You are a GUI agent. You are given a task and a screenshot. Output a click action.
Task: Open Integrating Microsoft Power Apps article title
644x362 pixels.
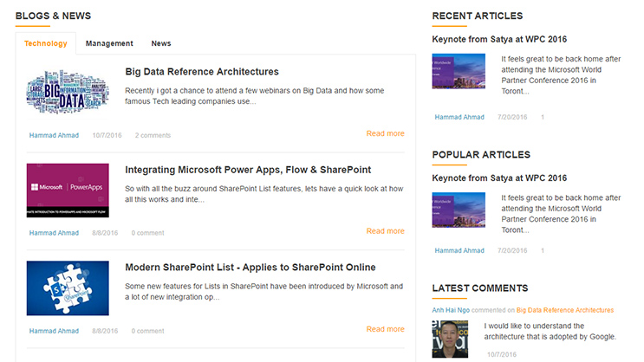pos(248,170)
